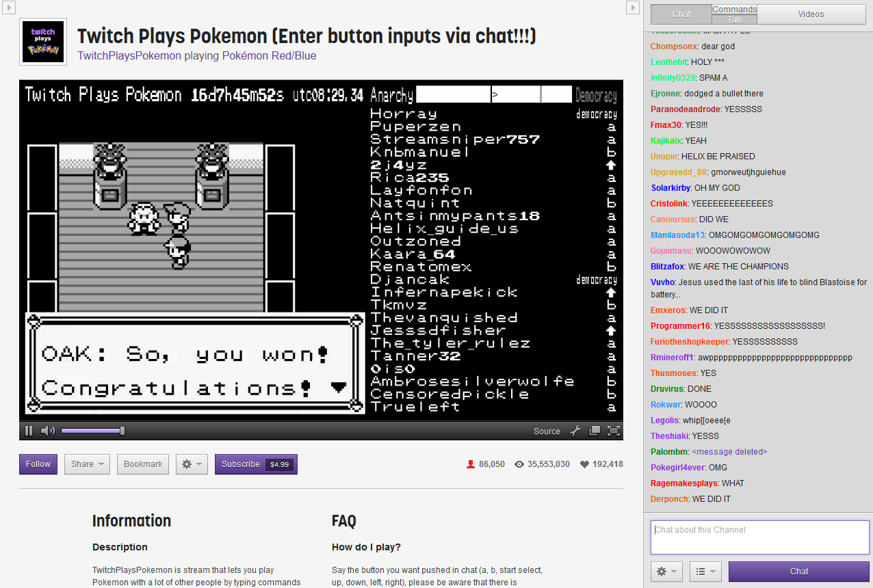Click the 'How do I play?' FAQ text
The height and width of the screenshot is (588, 873).
coord(366,547)
